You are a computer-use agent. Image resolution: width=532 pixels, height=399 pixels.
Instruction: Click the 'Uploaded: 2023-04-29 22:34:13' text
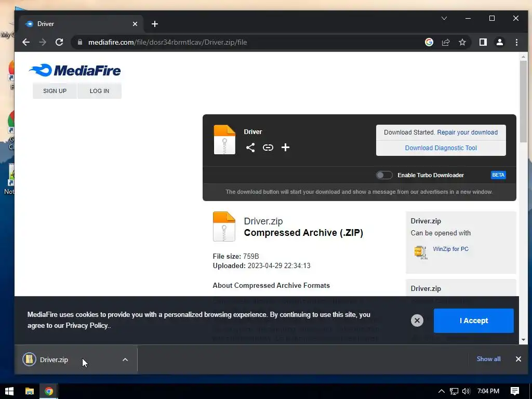[x=262, y=265]
